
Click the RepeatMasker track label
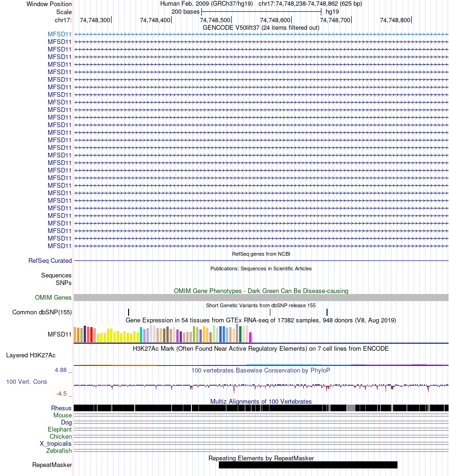point(52,465)
